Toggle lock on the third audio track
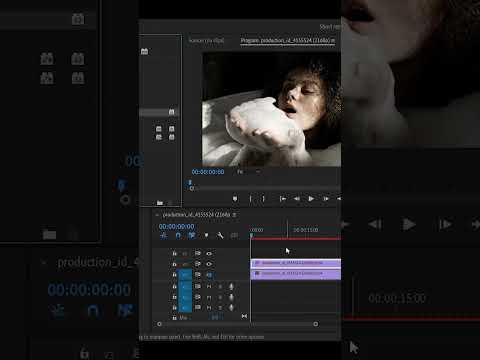 pos(174,307)
